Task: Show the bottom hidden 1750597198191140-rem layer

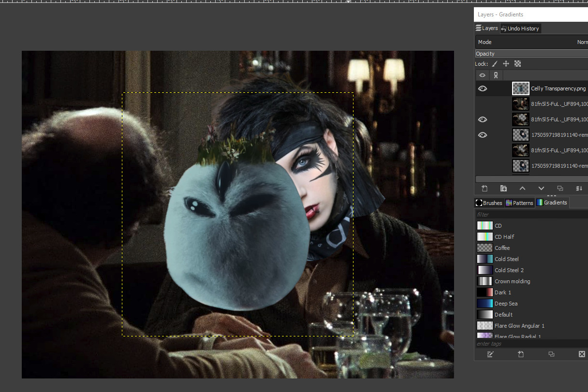Action: (482, 166)
